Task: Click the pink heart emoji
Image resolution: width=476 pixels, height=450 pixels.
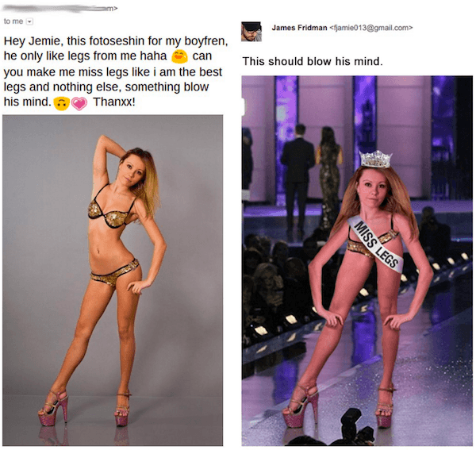Action: click(x=79, y=103)
